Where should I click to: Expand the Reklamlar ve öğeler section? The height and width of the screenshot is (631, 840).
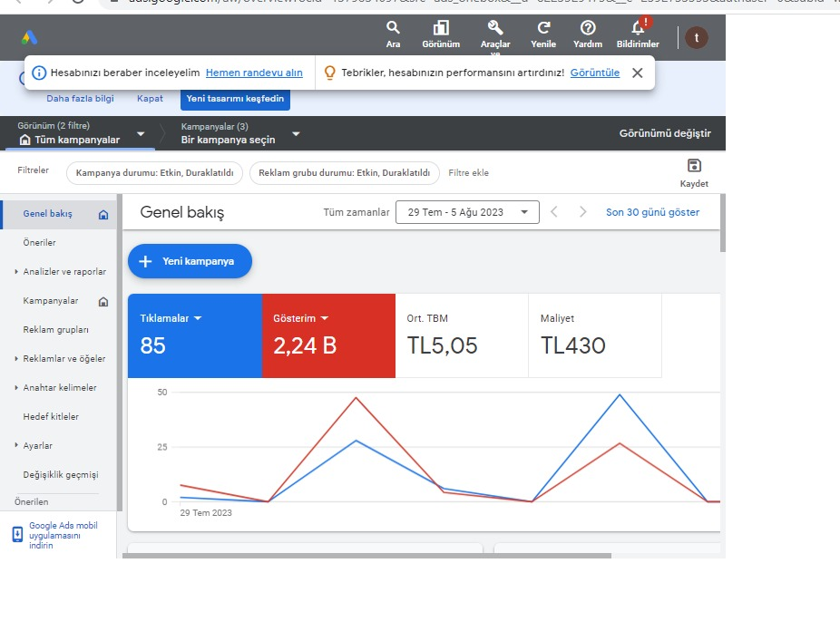pyautogui.click(x=16, y=359)
